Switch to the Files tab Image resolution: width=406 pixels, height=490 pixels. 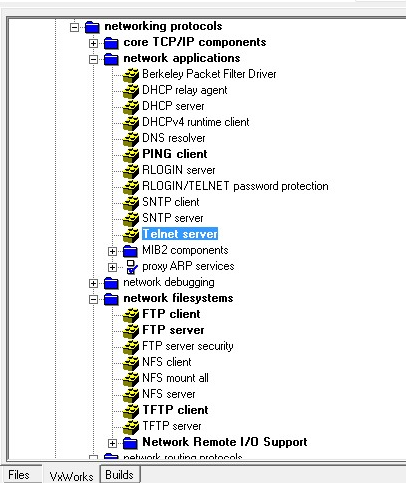point(19,475)
